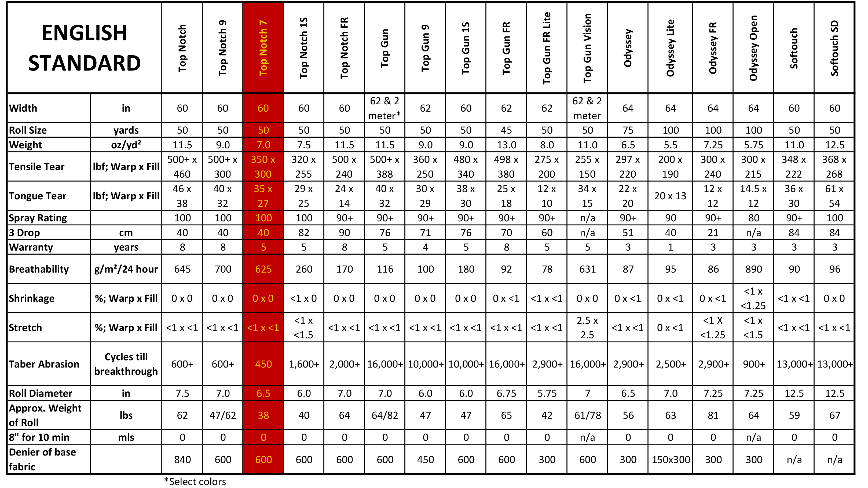Viewport: 868px width, 488px height.
Task: Click the Top Gun Vision column header
Action: pyautogui.click(x=587, y=48)
